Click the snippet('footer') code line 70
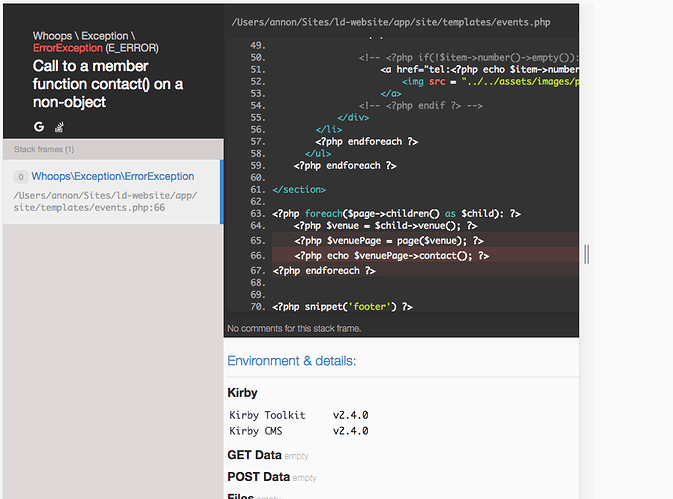Image resolution: width=673 pixels, height=499 pixels. [341, 306]
